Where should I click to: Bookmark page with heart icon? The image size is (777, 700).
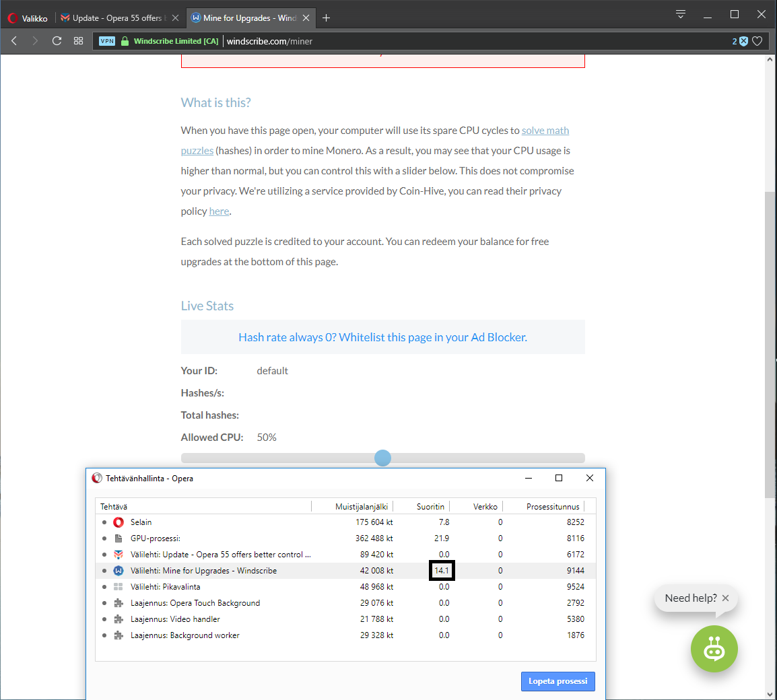click(757, 41)
